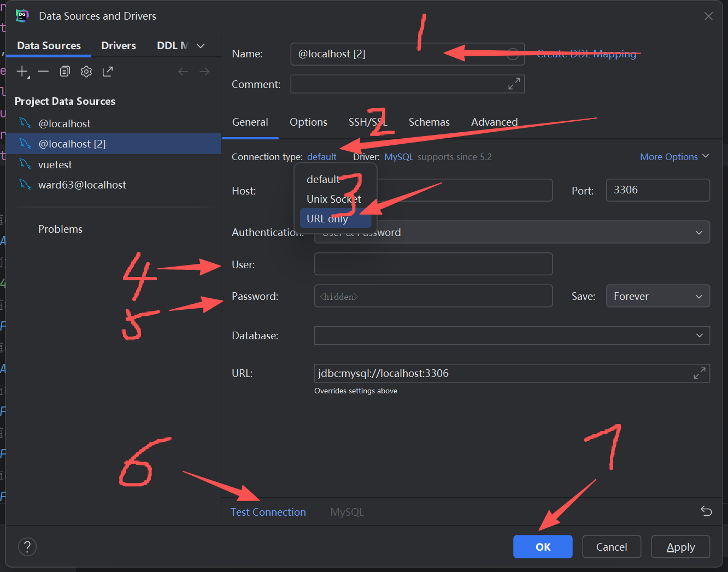Select URL only from the connection type list

click(x=327, y=219)
